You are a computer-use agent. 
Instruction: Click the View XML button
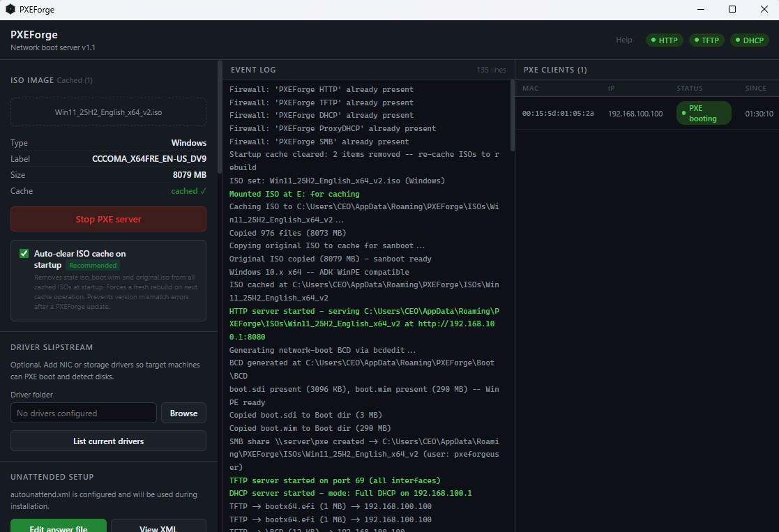point(158,526)
